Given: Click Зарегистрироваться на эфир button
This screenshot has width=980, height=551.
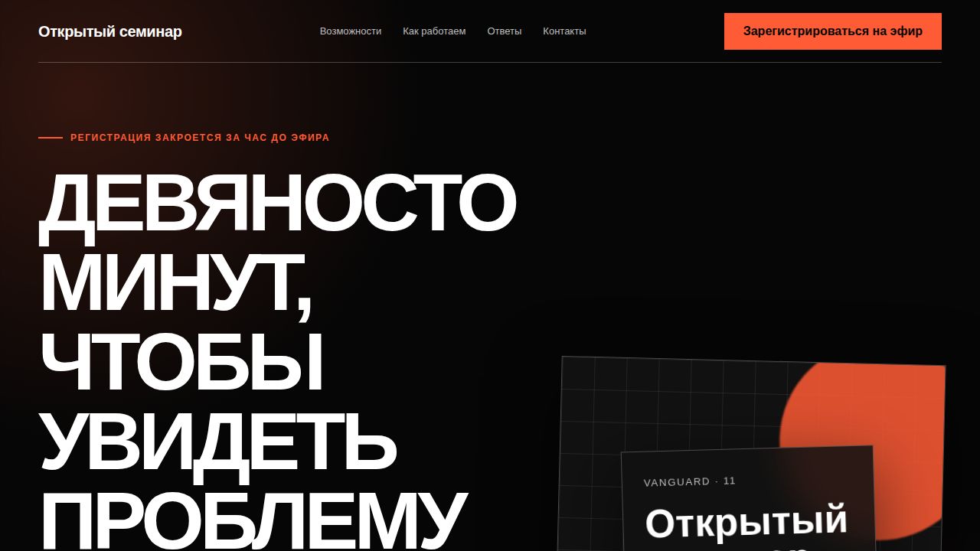Looking at the screenshot, I should pos(833,31).
